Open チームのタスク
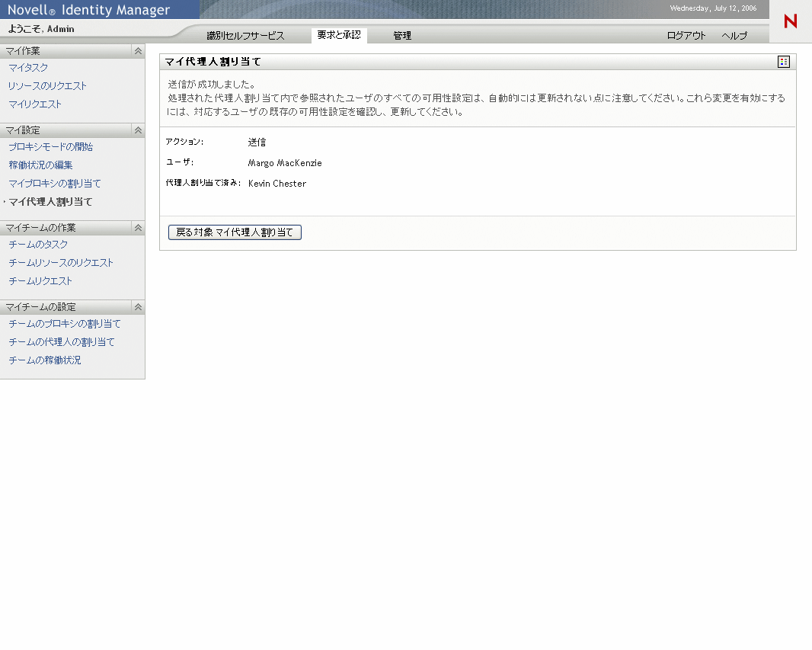Screen dimensions: 812x650 37,244
